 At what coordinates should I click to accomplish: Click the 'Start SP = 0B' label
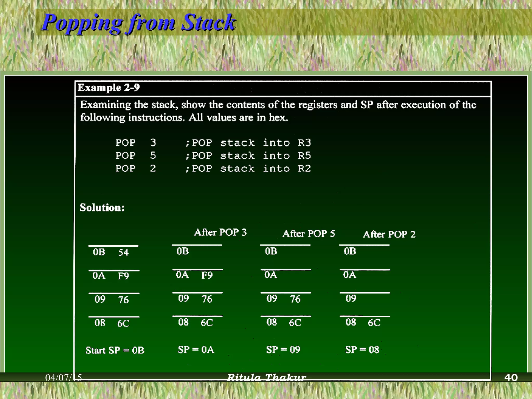point(115,350)
